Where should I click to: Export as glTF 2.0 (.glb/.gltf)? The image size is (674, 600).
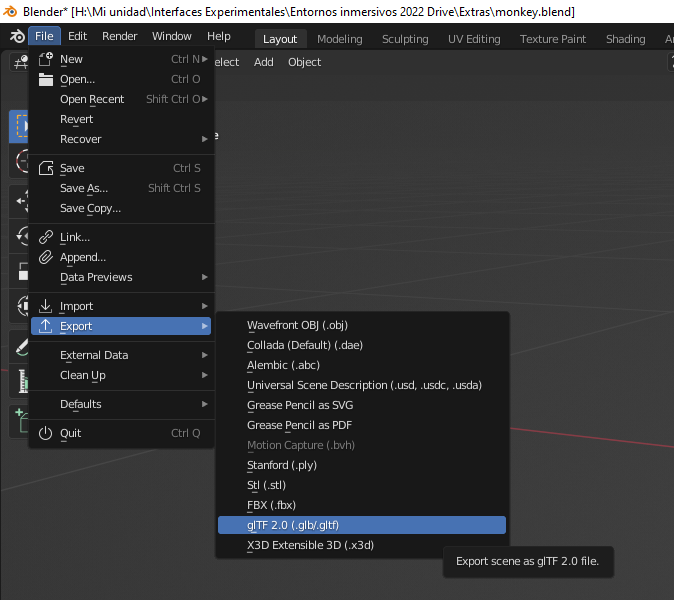pyautogui.click(x=362, y=525)
